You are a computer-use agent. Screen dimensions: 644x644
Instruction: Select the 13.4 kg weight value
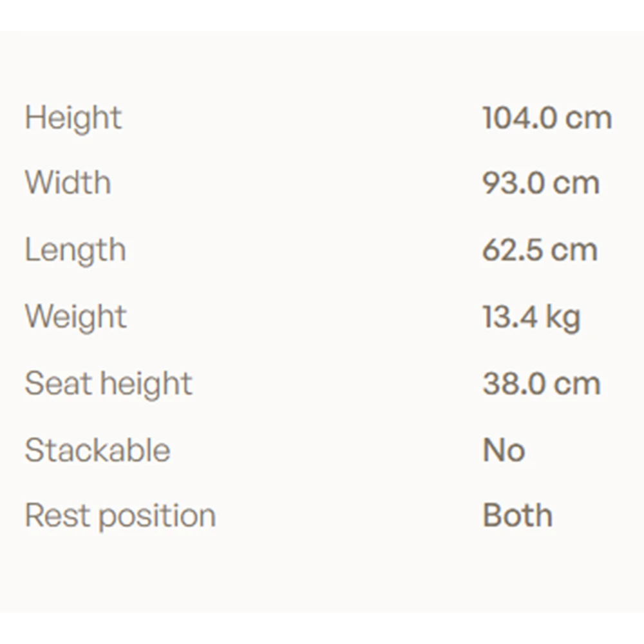pos(531,318)
